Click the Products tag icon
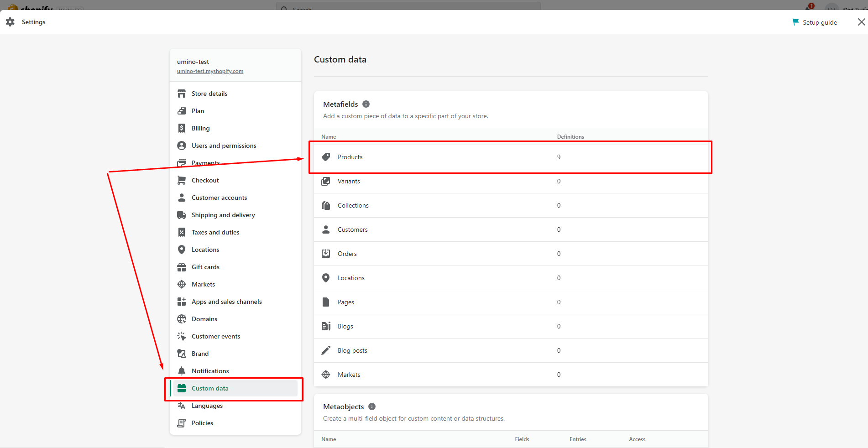Viewport: 868px width, 448px height. [326, 157]
